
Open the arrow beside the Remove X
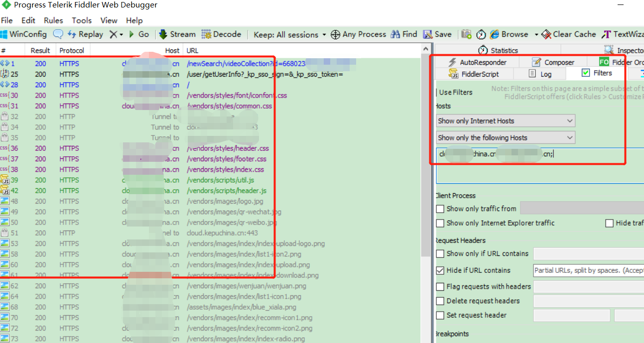(x=122, y=35)
